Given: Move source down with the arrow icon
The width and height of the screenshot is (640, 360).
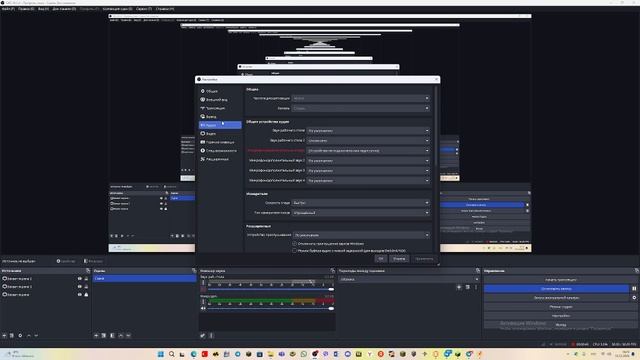Looking at the screenshot, I should [x=36, y=336].
